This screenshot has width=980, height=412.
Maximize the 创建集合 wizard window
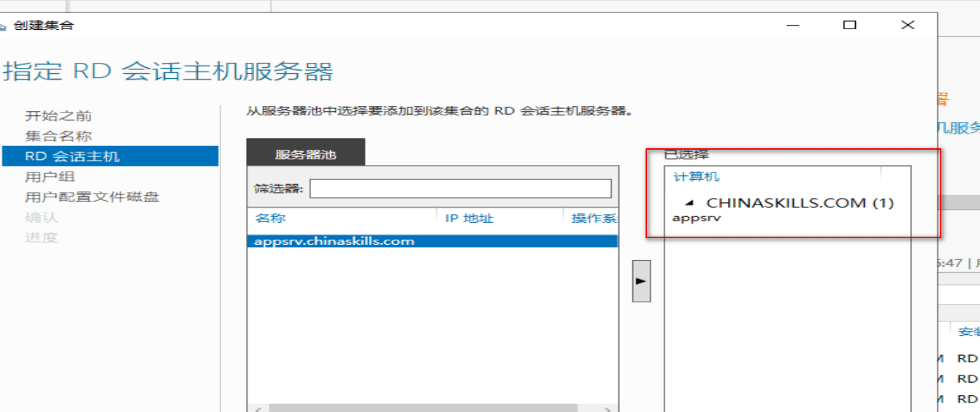click(849, 25)
